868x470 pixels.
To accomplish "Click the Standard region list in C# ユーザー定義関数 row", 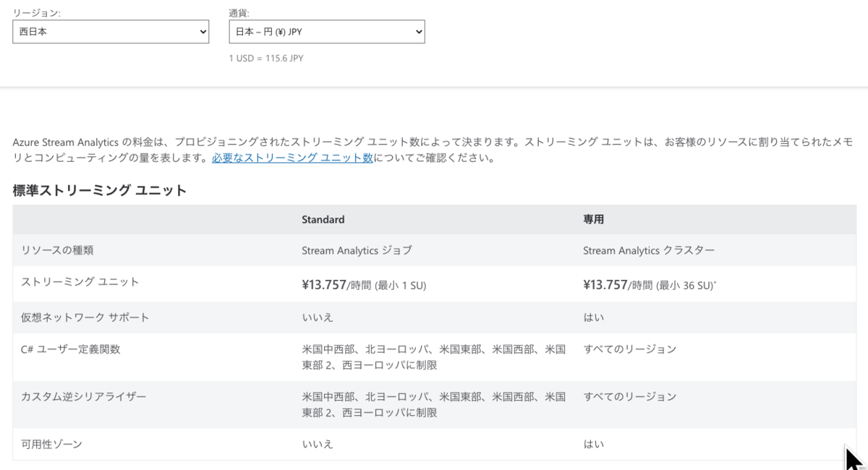I will pyautogui.click(x=433, y=357).
